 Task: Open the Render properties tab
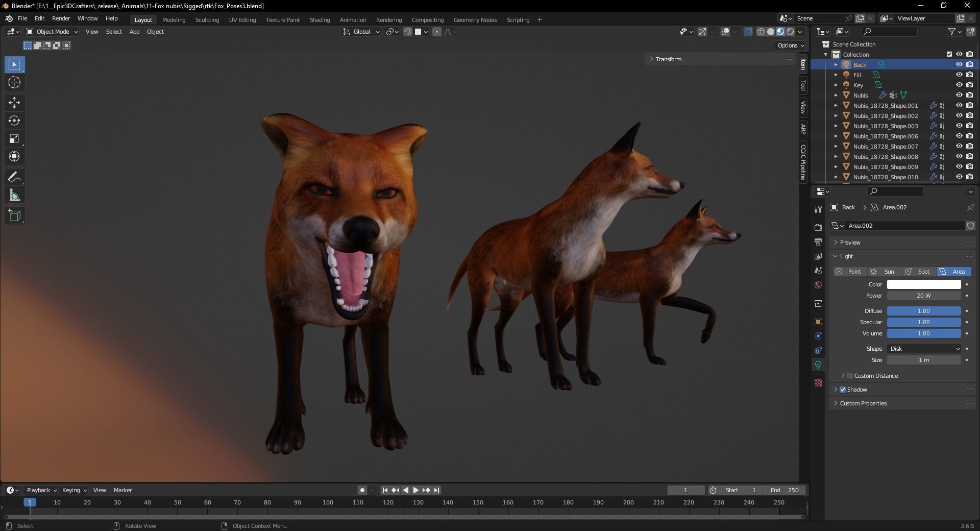click(x=818, y=227)
